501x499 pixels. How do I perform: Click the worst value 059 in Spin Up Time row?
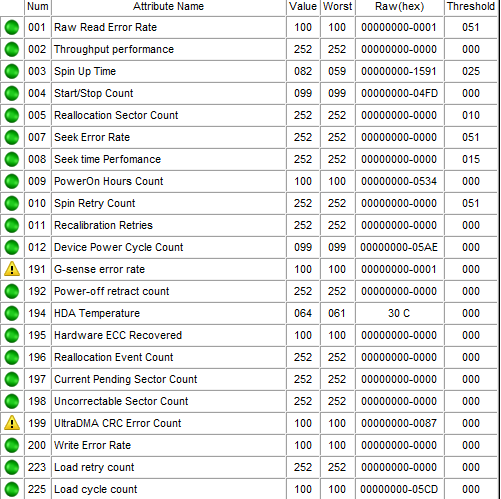[x=337, y=71]
